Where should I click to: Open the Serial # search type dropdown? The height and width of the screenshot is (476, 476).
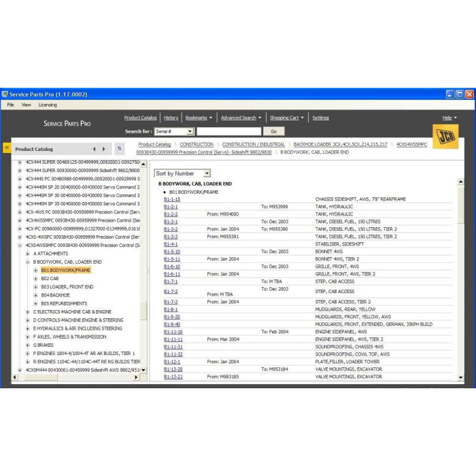point(174,131)
